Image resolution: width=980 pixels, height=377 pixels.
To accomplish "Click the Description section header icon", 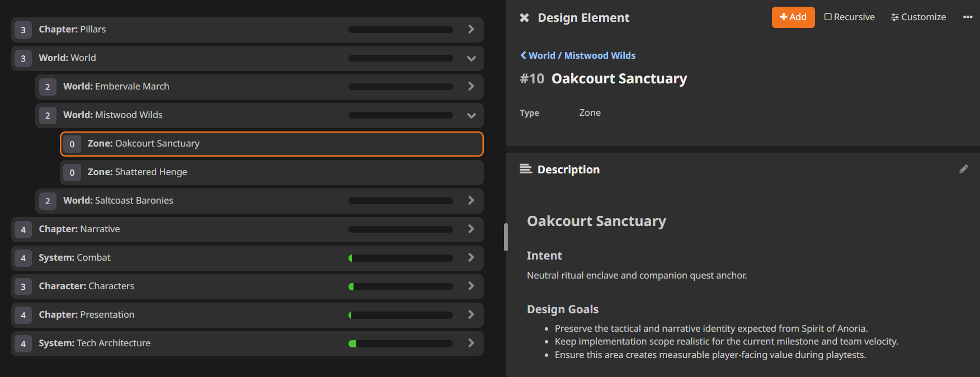I will tap(526, 169).
